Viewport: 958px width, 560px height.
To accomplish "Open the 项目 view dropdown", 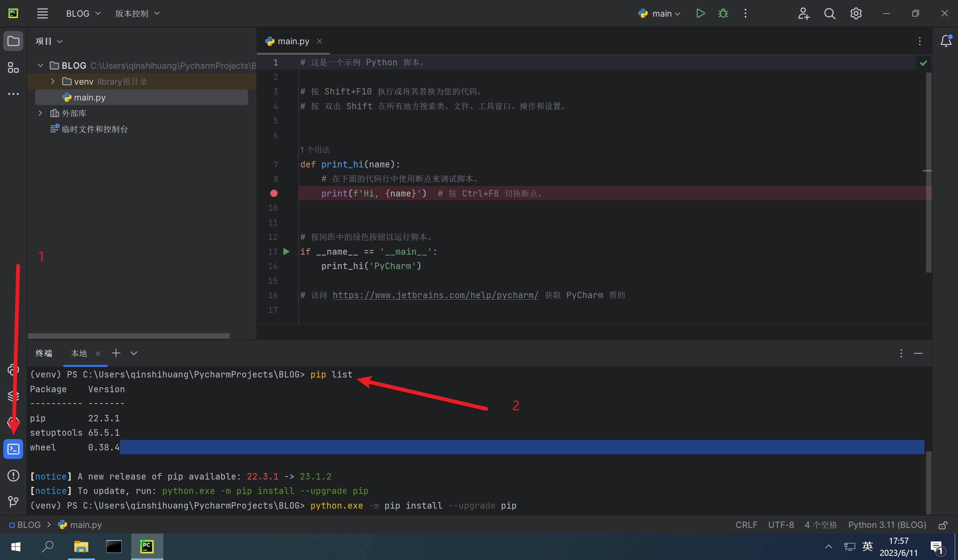I will point(49,41).
